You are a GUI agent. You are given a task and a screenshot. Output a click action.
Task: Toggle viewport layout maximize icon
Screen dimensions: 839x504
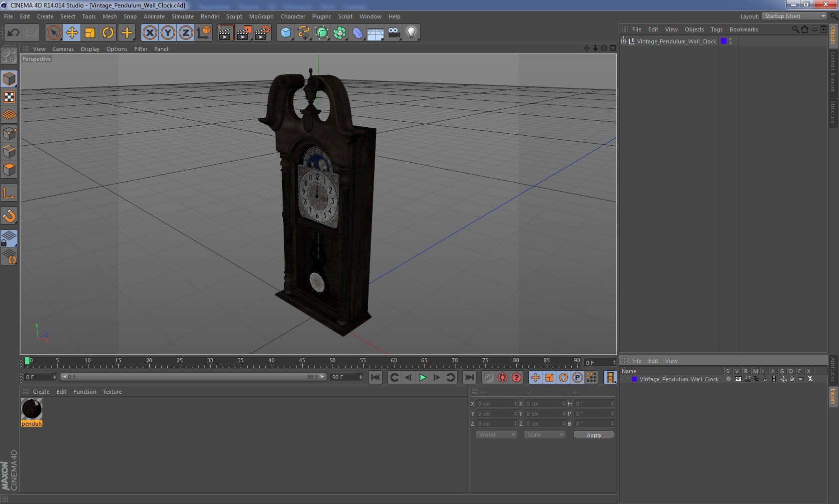pyautogui.click(x=613, y=48)
